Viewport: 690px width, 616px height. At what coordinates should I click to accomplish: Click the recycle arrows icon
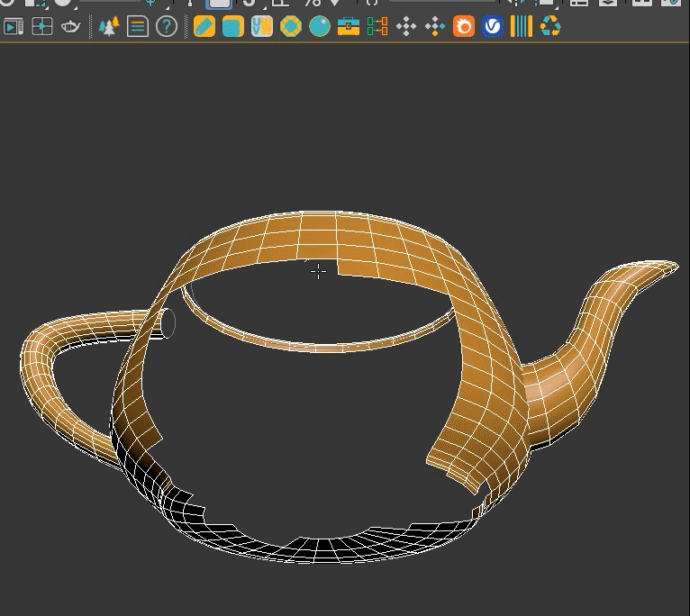pos(550,27)
